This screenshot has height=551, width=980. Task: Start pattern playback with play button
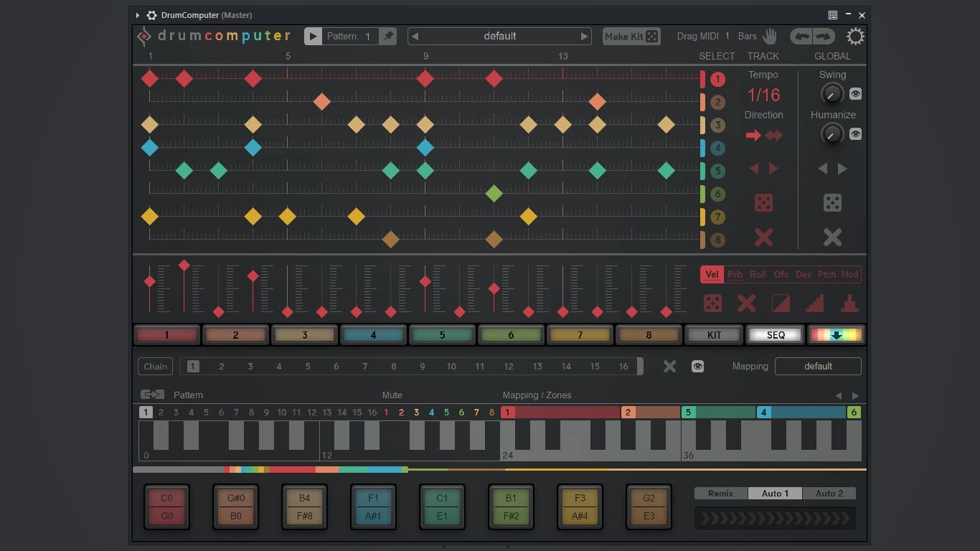tap(313, 36)
